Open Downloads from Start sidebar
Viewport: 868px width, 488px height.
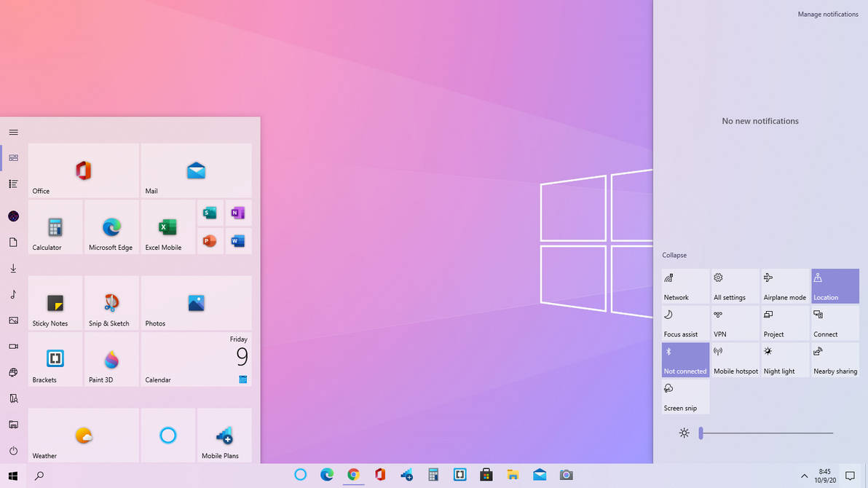tap(13, 268)
